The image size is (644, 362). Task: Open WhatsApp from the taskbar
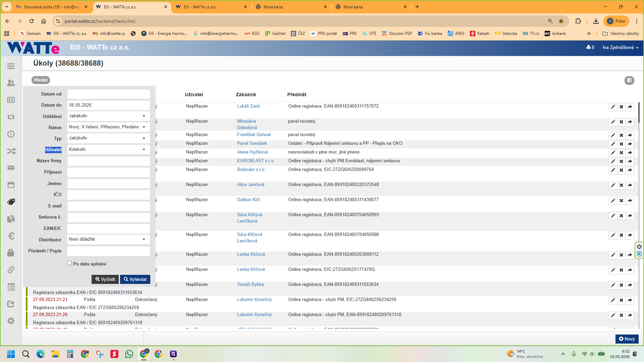[129, 354]
